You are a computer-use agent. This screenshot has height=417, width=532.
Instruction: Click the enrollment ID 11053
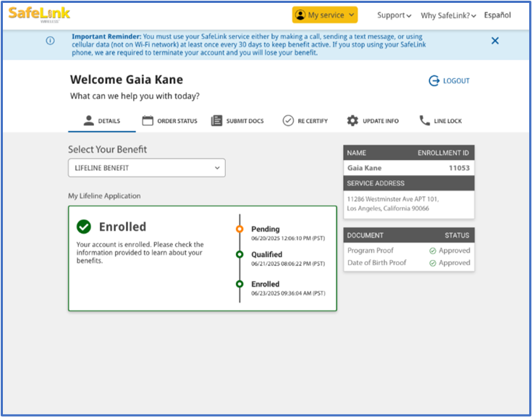click(459, 168)
